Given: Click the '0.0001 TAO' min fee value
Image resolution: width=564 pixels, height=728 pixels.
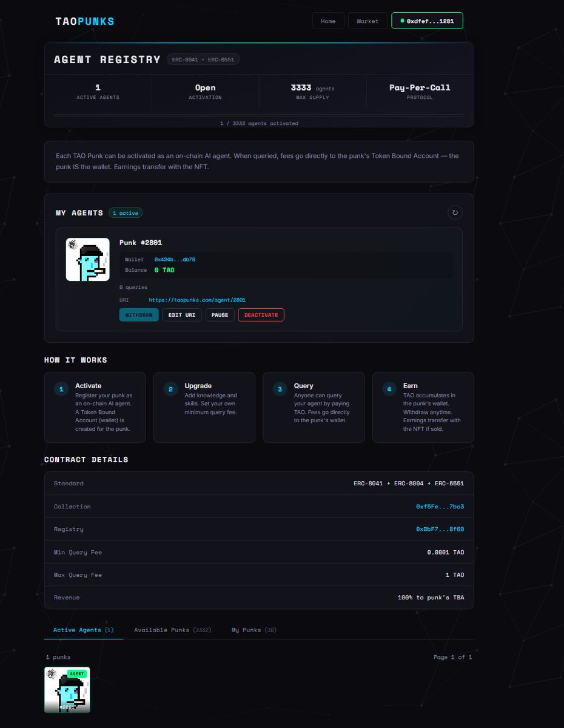Looking at the screenshot, I should coord(446,552).
